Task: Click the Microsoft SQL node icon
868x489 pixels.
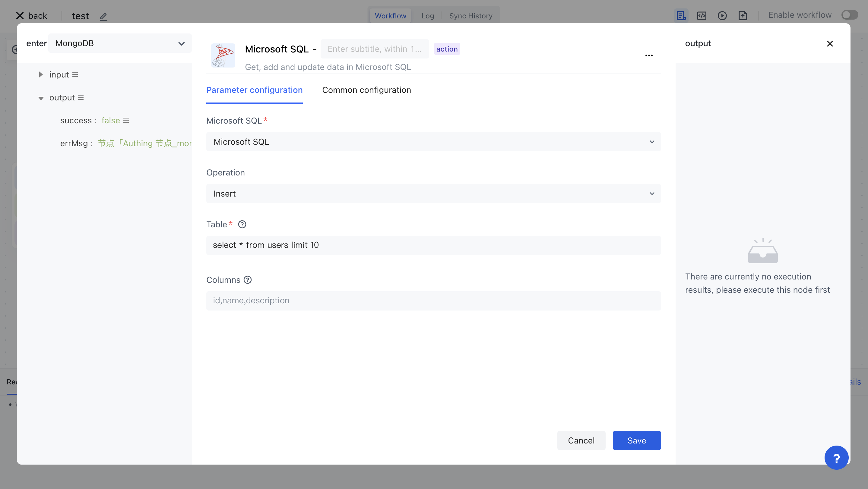Action: [223, 55]
